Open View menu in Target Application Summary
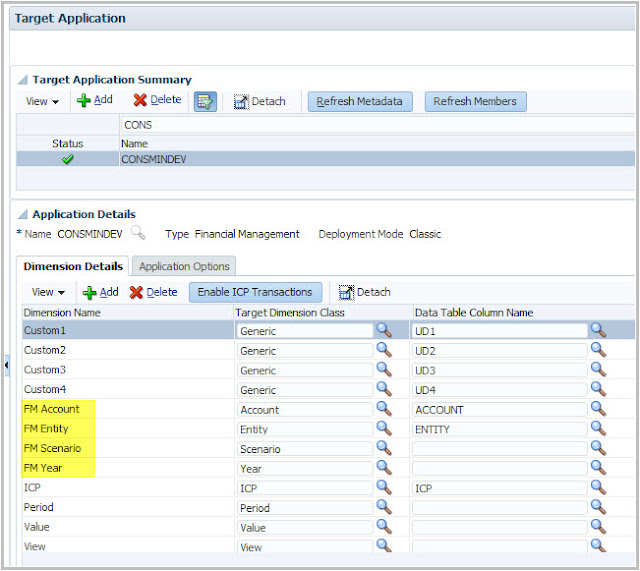 point(42,101)
